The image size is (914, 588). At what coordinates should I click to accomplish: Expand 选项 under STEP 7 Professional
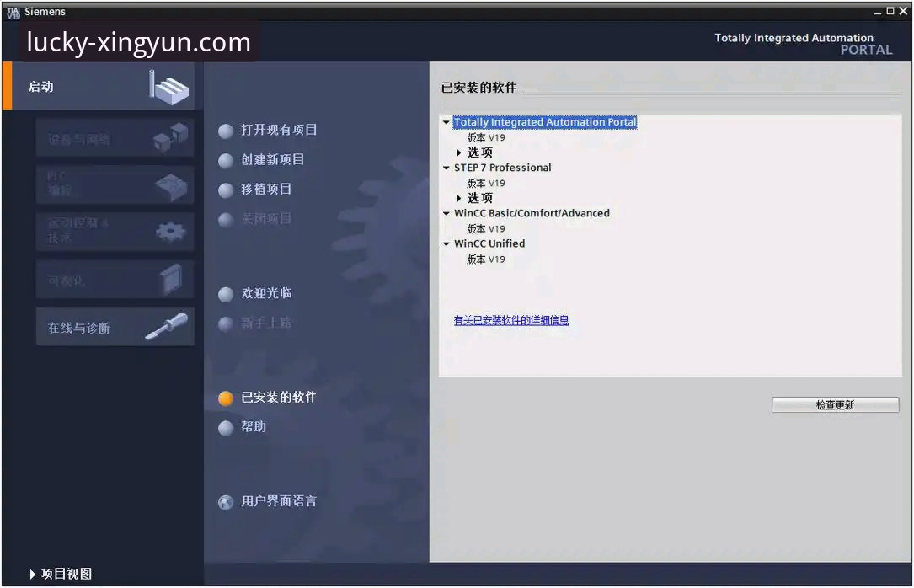[x=459, y=198]
